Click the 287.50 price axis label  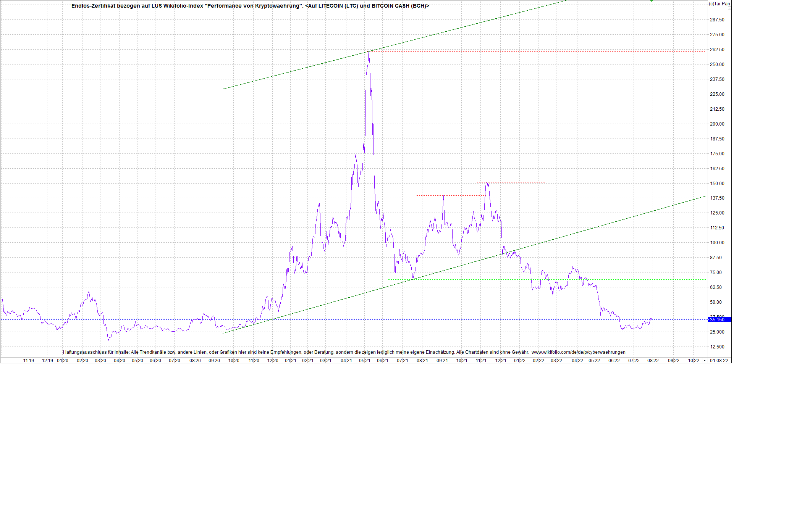[x=717, y=20]
